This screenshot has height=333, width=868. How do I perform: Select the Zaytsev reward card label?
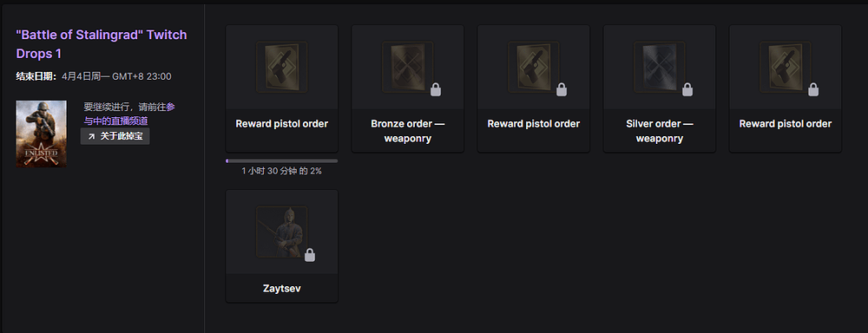[x=282, y=289]
